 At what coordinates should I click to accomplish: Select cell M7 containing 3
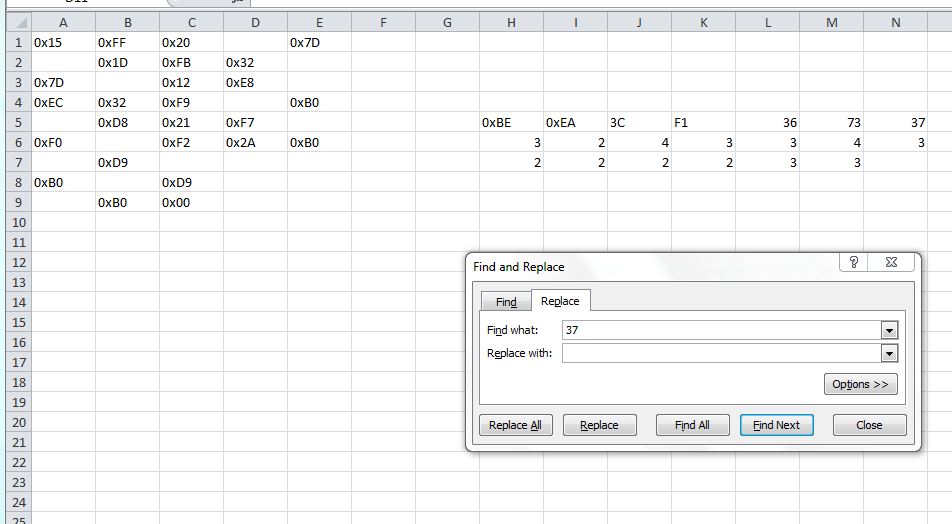point(832,163)
